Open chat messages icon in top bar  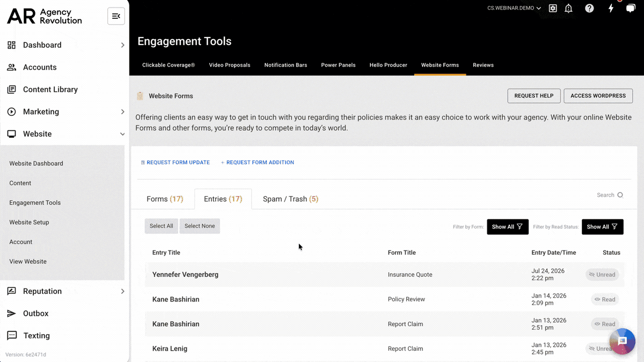point(631,8)
